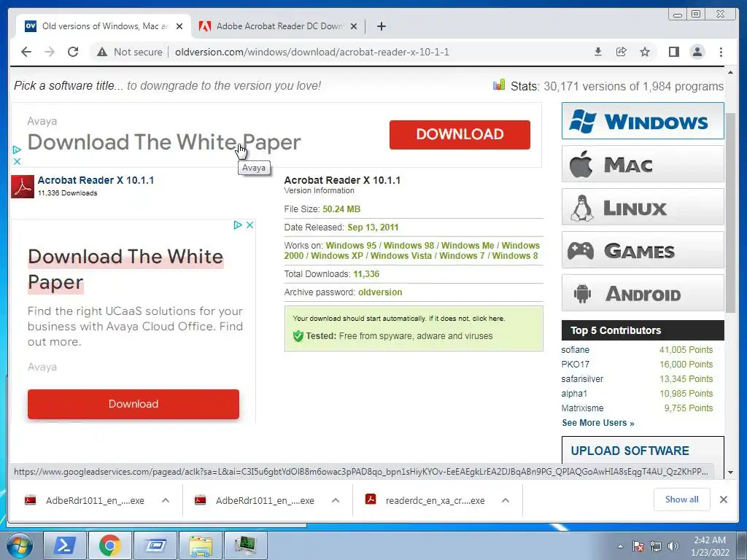
Task: Click the Windows 7 / Windows 8 compatibility text
Action: 488,256
